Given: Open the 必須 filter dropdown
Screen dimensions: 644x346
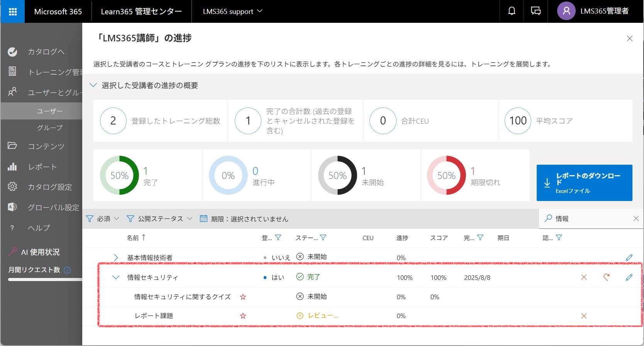Looking at the screenshot, I should tap(102, 219).
